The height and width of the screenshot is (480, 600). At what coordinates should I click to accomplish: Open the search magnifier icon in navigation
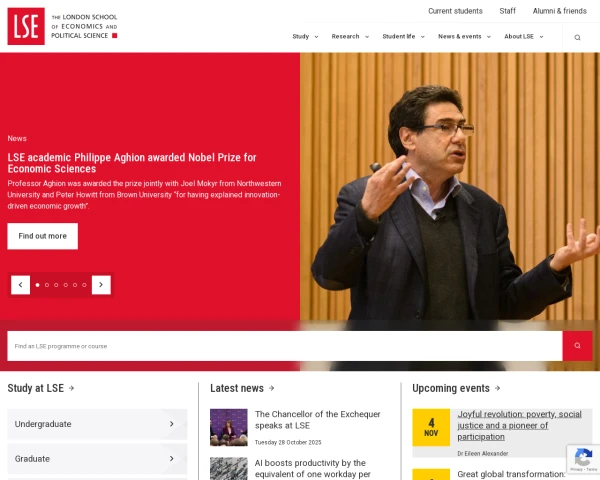coord(577,37)
